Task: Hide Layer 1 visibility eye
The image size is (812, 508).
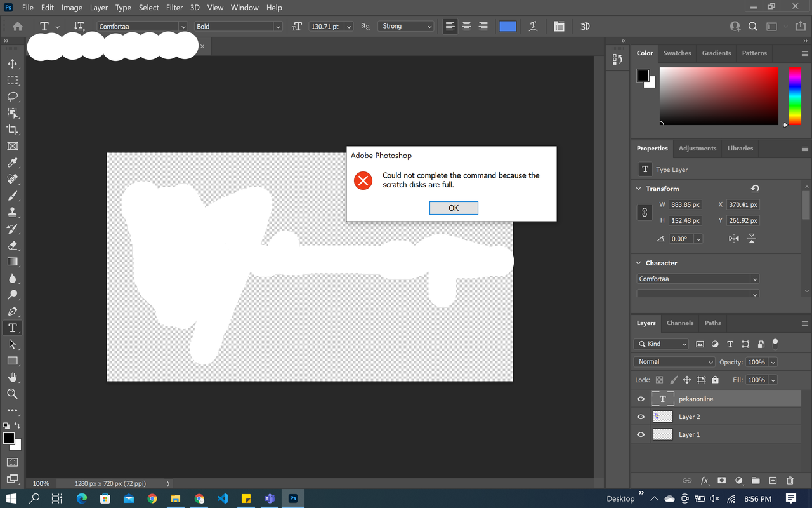Action: click(641, 434)
